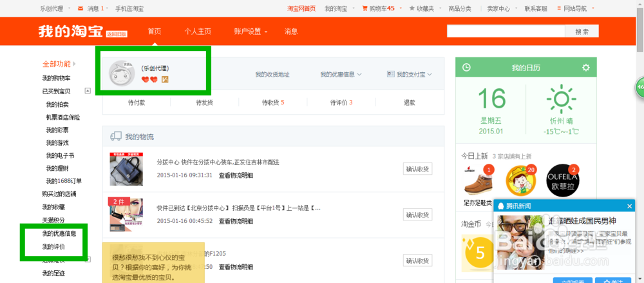
Task: Open the handbag product thumbnail
Action: pyautogui.click(x=126, y=169)
